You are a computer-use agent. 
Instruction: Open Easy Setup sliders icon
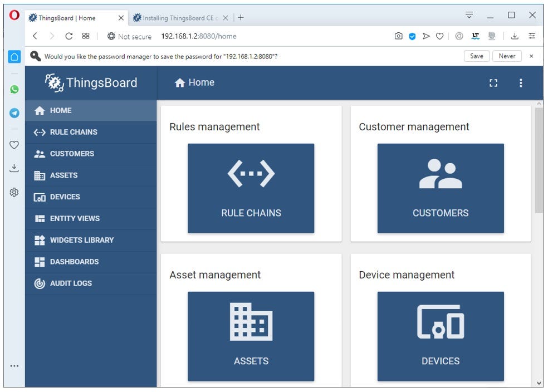(532, 36)
